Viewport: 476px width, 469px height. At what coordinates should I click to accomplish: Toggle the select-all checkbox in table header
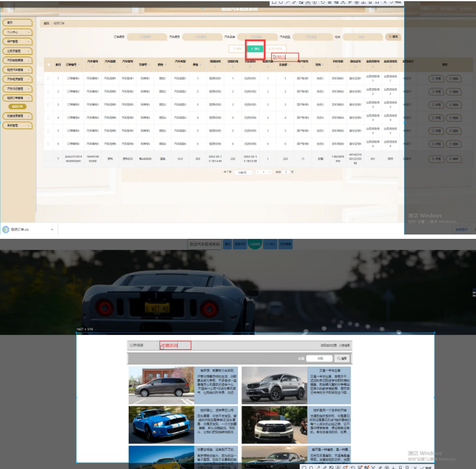[48, 65]
